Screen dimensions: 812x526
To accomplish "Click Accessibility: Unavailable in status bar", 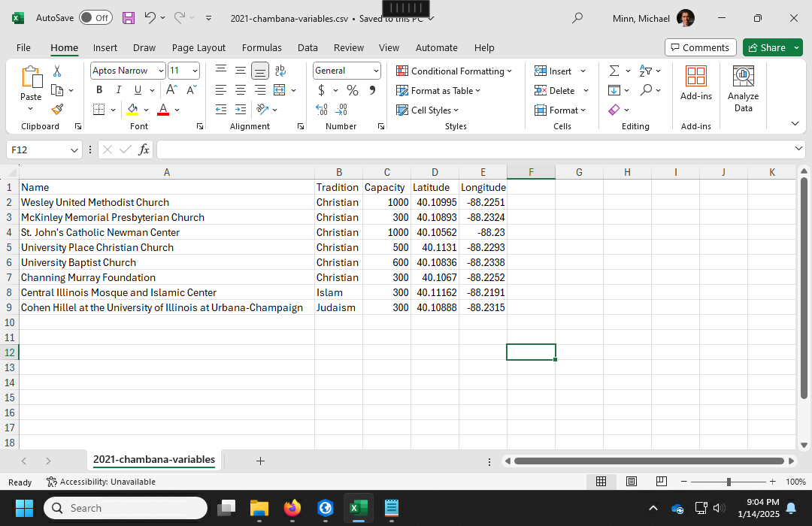I will click(x=101, y=482).
